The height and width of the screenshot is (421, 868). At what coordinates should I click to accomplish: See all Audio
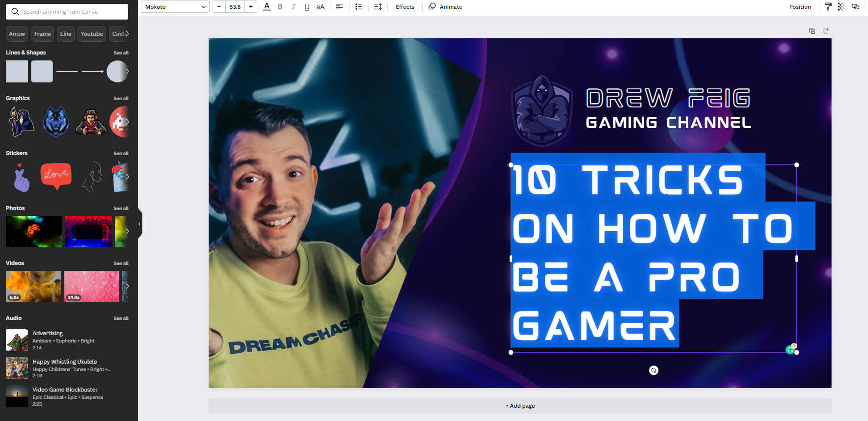click(x=121, y=318)
